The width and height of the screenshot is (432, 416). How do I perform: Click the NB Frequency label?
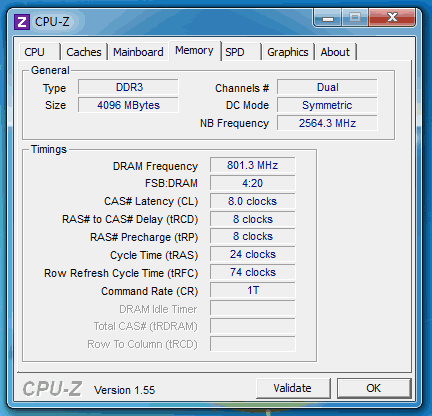point(234,124)
